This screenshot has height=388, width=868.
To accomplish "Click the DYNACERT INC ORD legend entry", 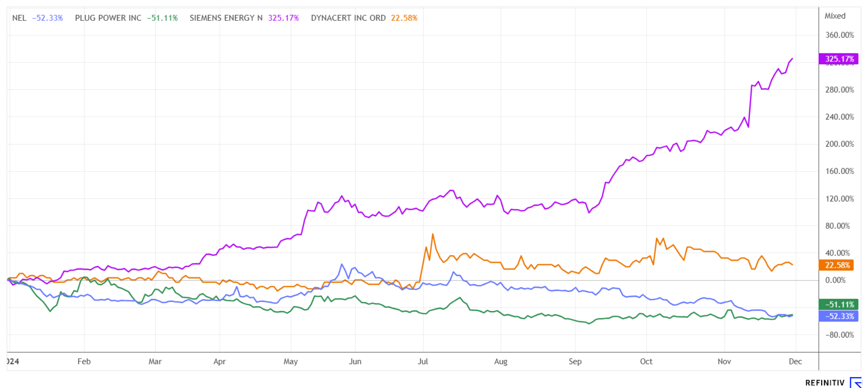I will [x=348, y=18].
